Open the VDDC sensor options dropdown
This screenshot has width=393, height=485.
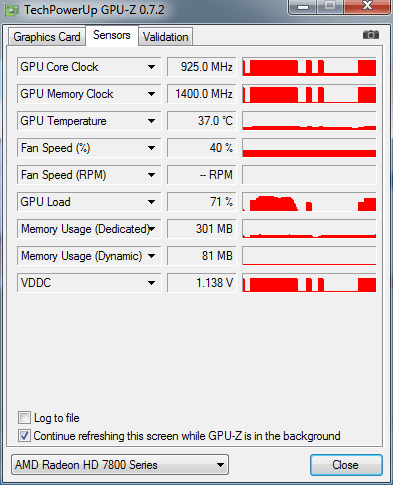pos(151,283)
